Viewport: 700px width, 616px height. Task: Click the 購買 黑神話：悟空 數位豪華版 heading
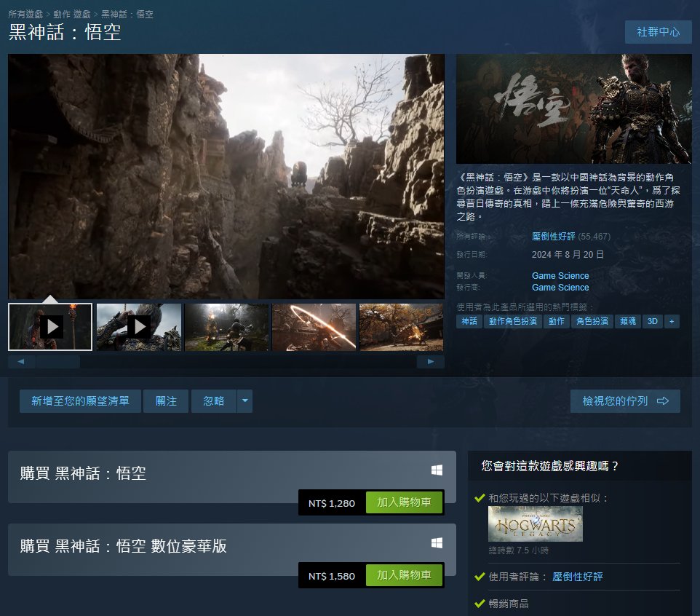(x=123, y=546)
